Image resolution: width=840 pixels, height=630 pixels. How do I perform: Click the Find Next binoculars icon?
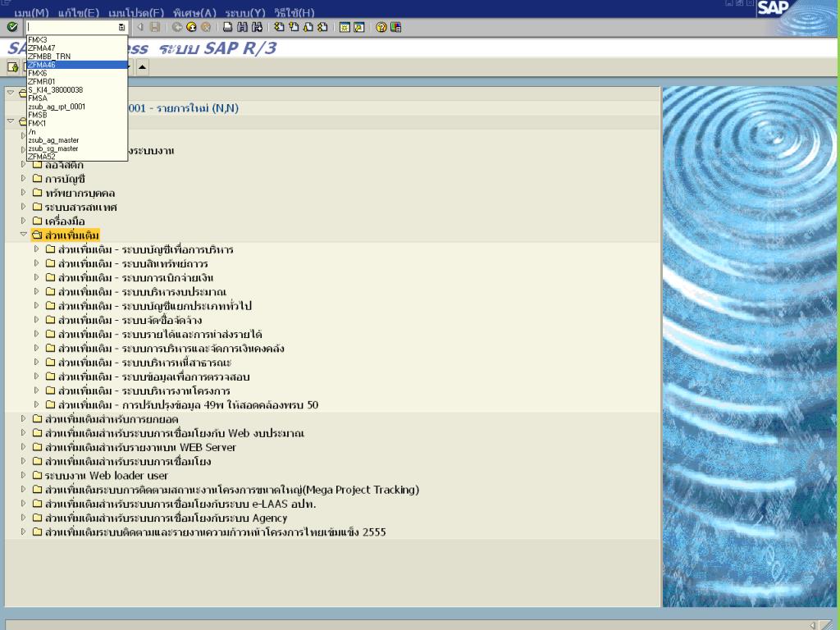click(x=257, y=27)
